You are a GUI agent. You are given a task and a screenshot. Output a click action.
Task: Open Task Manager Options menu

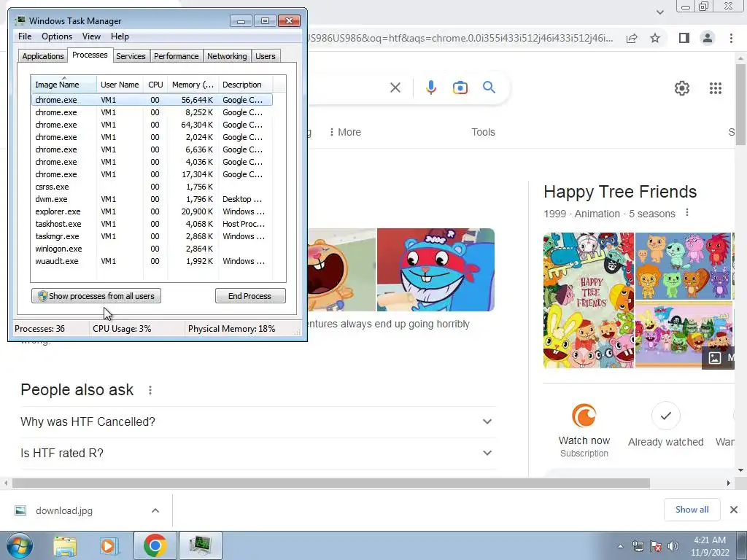57,36
